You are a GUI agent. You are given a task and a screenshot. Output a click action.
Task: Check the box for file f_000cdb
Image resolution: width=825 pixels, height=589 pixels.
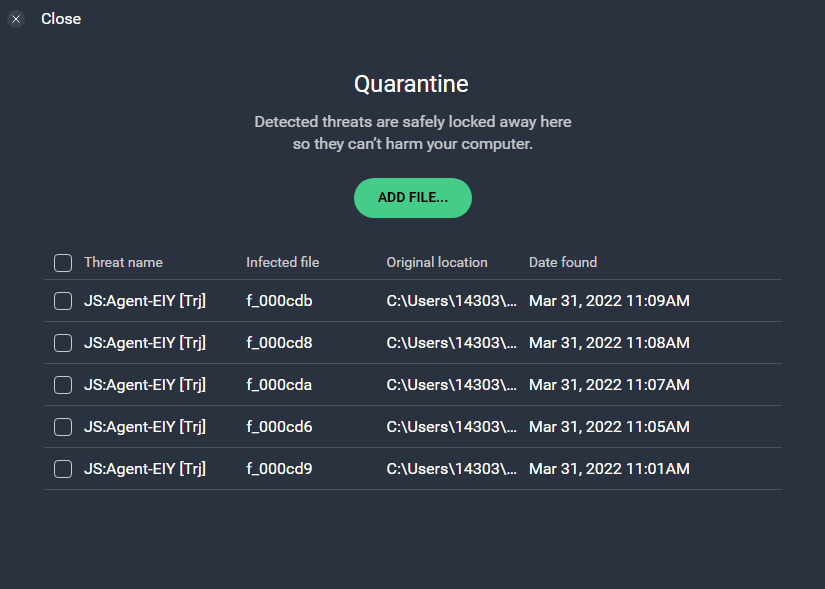[x=63, y=301]
